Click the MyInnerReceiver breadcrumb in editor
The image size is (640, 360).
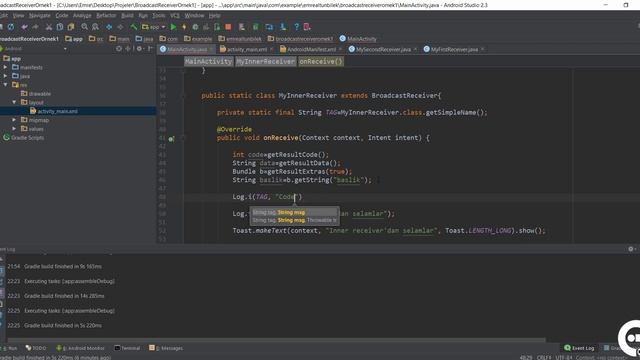coord(265,62)
